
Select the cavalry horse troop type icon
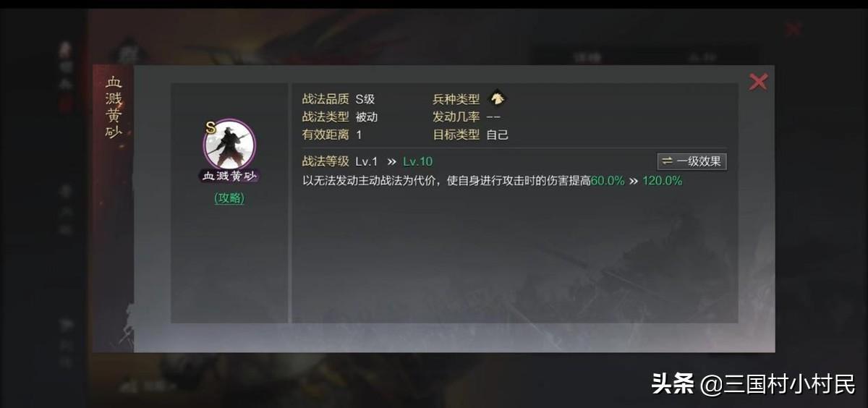point(497,98)
